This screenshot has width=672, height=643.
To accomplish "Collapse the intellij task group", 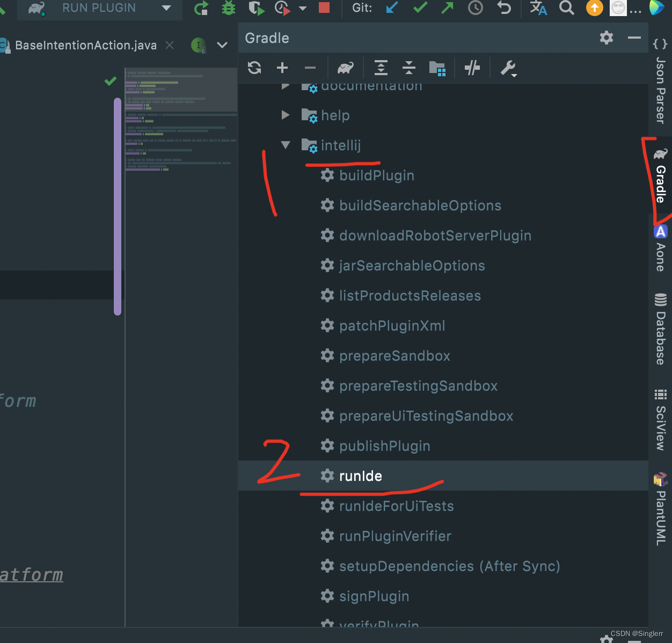I will click(x=286, y=145).
